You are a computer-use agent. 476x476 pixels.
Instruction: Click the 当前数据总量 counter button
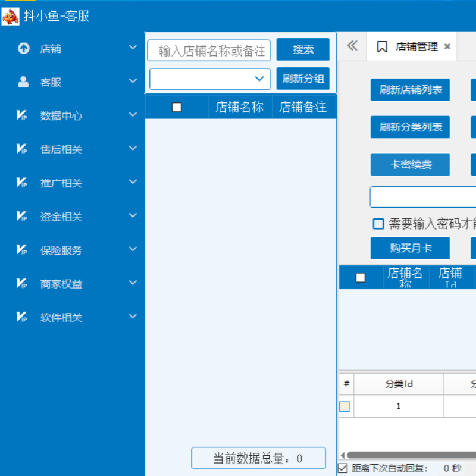tap(258, 458)
